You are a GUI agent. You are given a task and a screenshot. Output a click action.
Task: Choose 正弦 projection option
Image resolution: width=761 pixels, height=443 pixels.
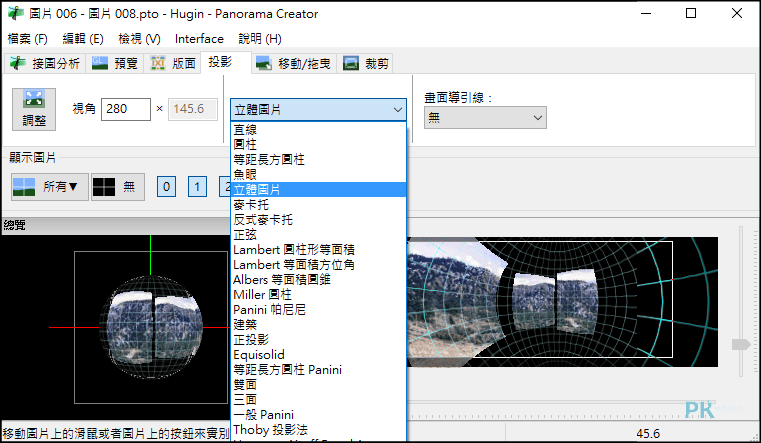pyautogui.click(x=318, y=235)
